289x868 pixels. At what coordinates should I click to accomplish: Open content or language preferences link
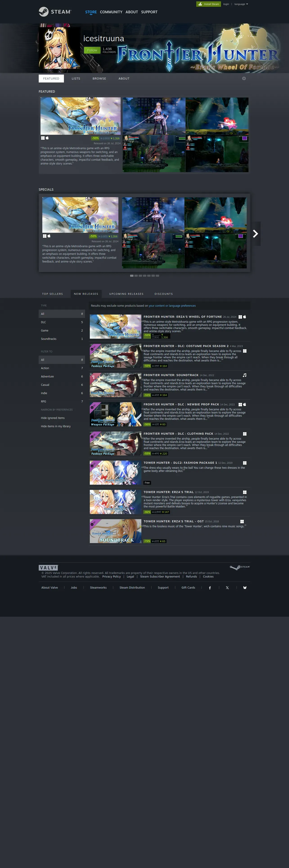(172, 306)
